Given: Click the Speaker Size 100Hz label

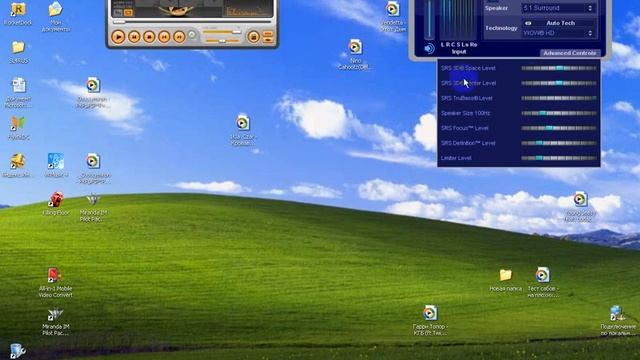Looking at the screenshot, I should pyautogui.click(x=465, y=113).
